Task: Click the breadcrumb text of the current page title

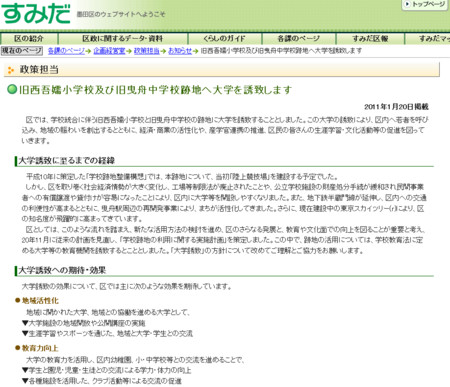Action: tap(281, 51)
